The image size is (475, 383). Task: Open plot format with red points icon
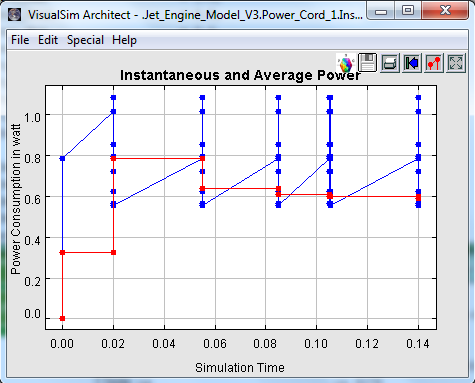click(434, 63)
